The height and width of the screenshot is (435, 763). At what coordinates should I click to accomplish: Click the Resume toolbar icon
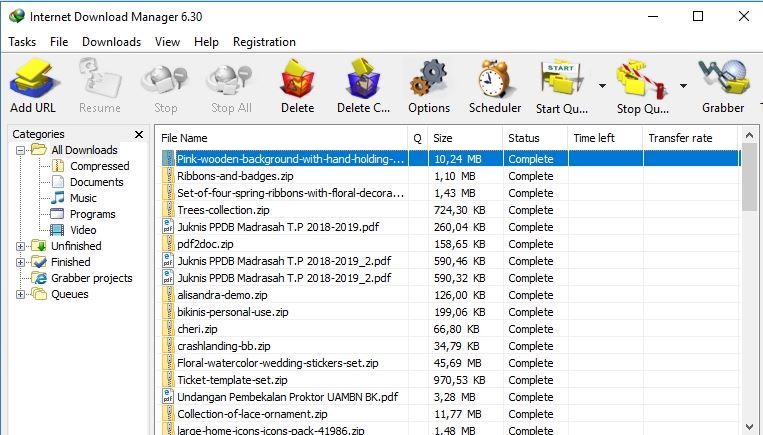pyautogui.click(x=99, y=79)
